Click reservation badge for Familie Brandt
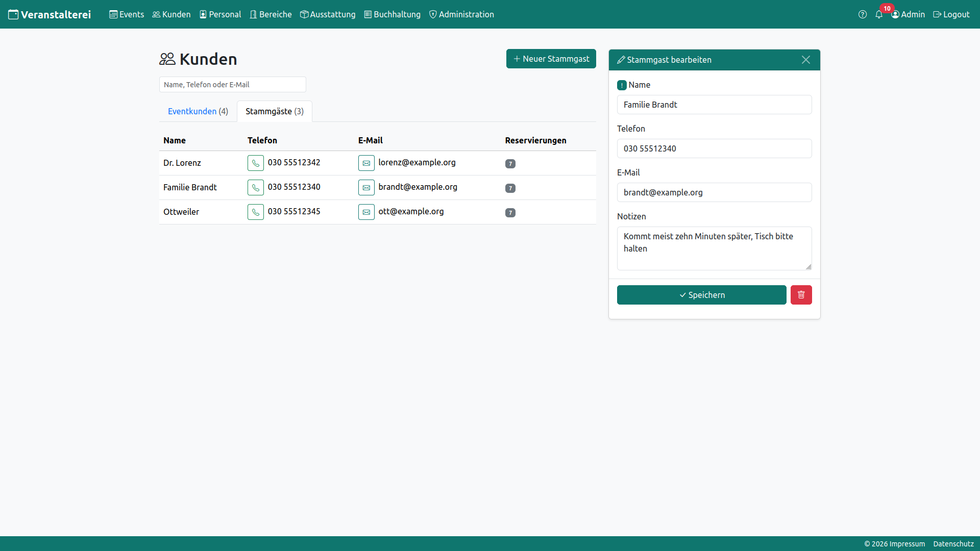 click(x=510, y=188)
